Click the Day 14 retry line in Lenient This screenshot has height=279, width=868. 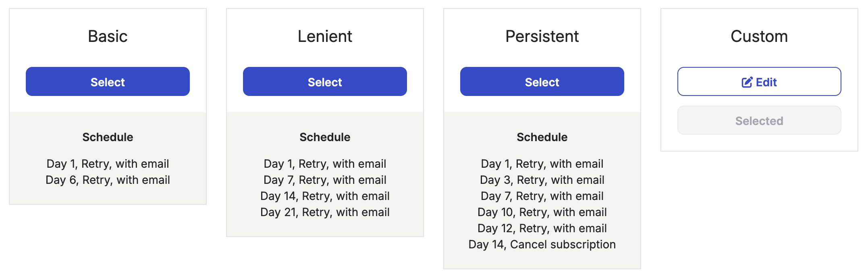pos(325,196)
